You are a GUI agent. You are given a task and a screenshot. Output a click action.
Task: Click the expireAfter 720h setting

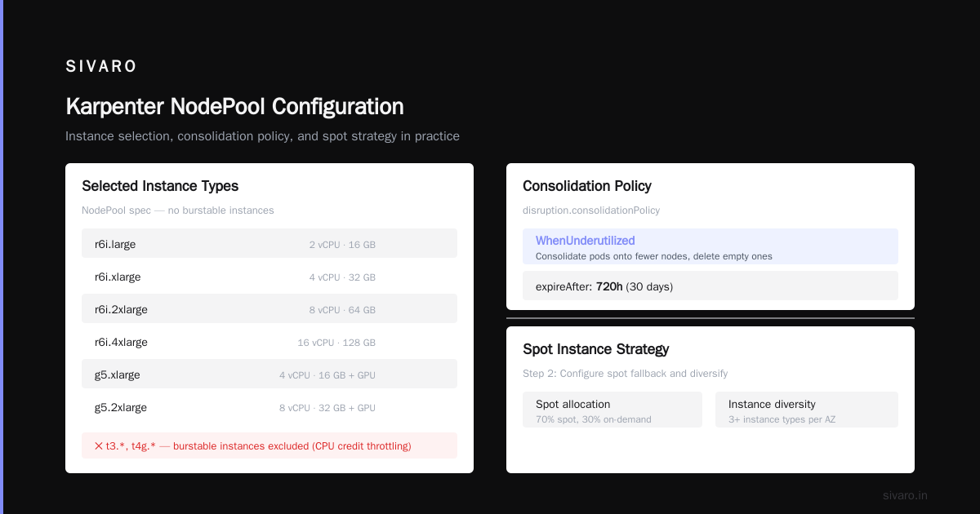[x=710, y=286]
